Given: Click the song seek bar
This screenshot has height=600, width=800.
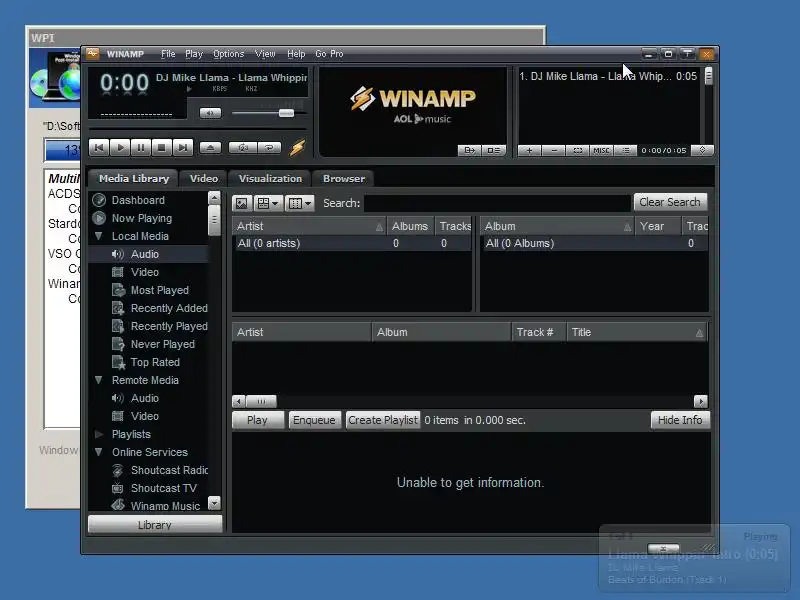Looking at the screenshot, I should tap(198, 129).
